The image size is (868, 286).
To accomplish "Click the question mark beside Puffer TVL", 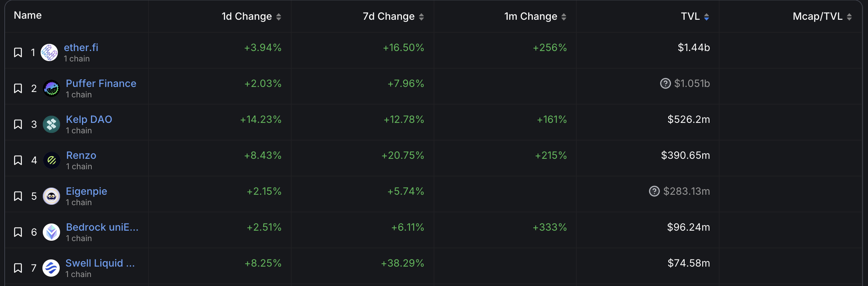I will pyautogui.click(x=665, y=83).
